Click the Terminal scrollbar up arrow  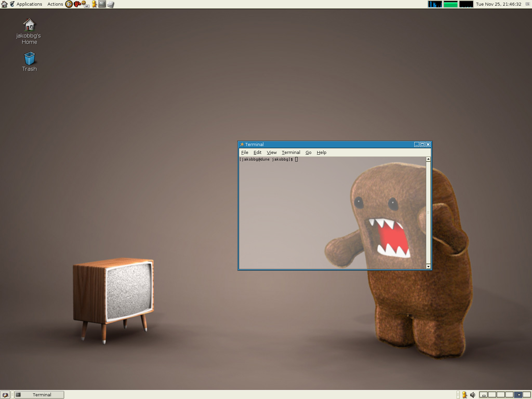click(x=428, y=159)
